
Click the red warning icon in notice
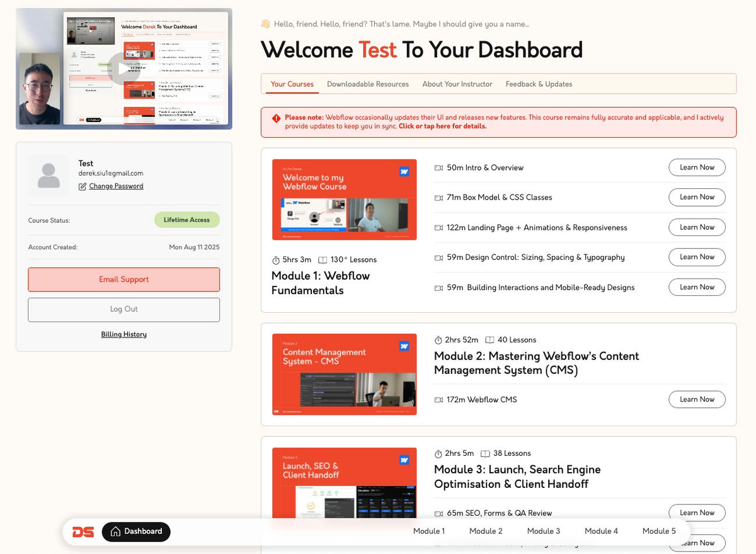(277, 118)
